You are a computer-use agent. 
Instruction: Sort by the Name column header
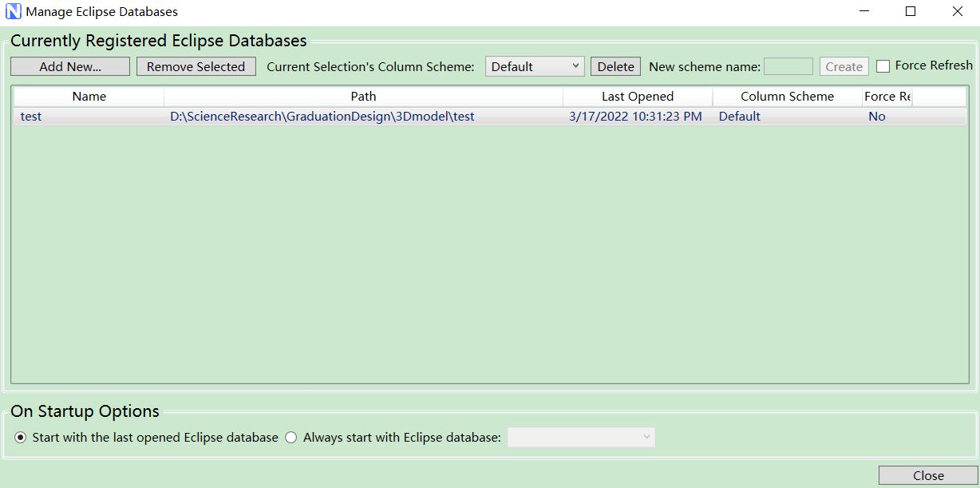point(89,97)
